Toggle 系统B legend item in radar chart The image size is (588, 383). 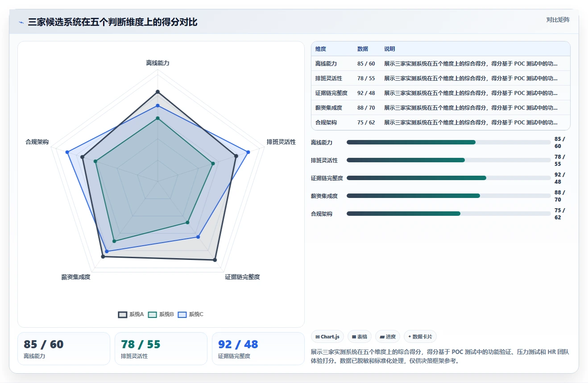[161, 314]
